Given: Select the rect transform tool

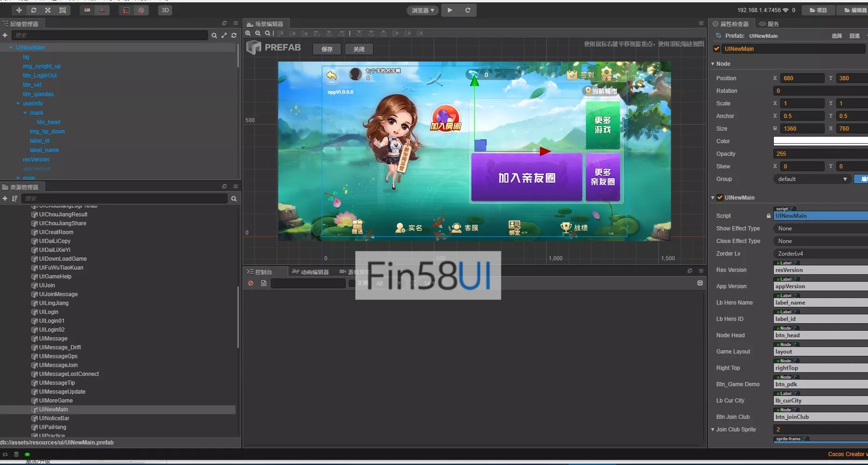Looking at the screenshot, I should point(62,10).
